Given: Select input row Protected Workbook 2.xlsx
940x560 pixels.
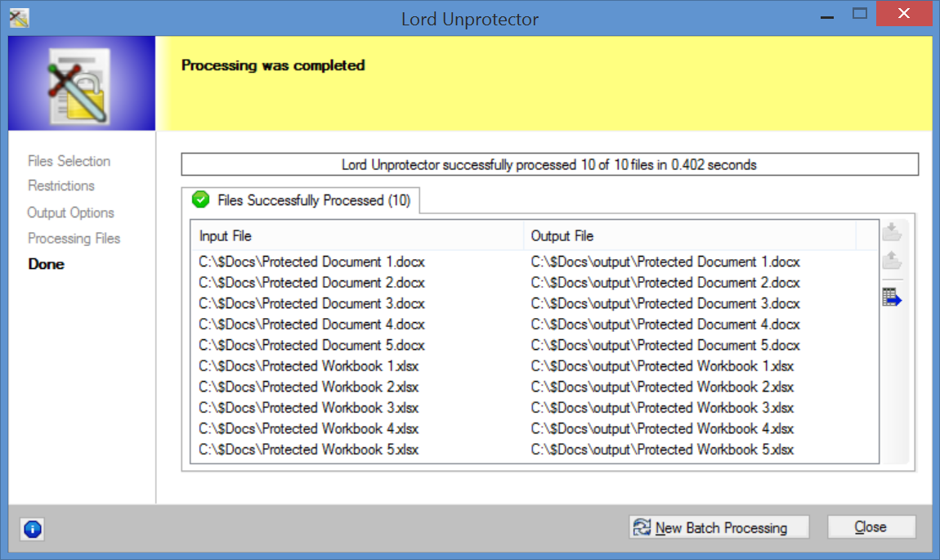Looking at the screenshot, I should 309,388.
